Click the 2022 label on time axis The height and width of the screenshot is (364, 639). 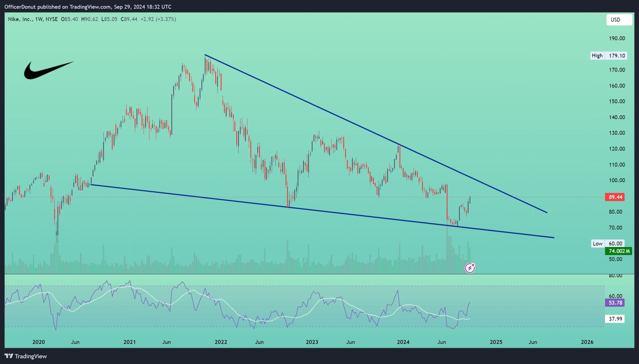pyautogui.click(x=221, y=342)
